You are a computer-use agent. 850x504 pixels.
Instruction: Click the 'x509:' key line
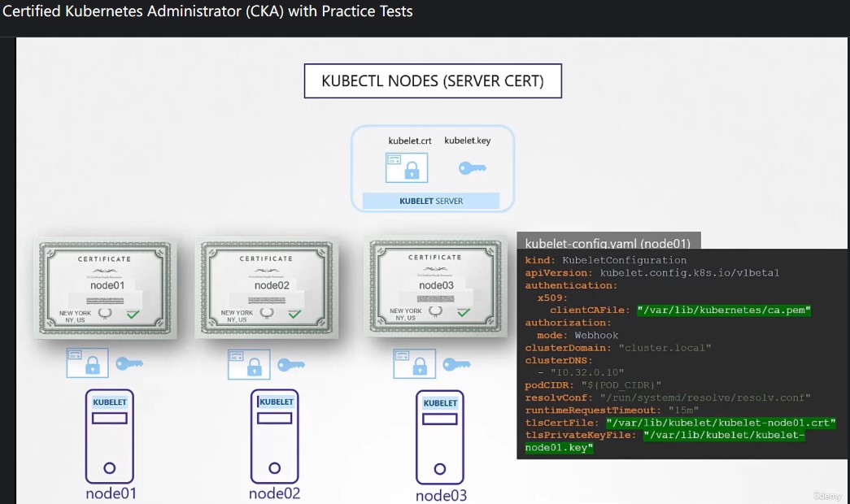[553, 298]
